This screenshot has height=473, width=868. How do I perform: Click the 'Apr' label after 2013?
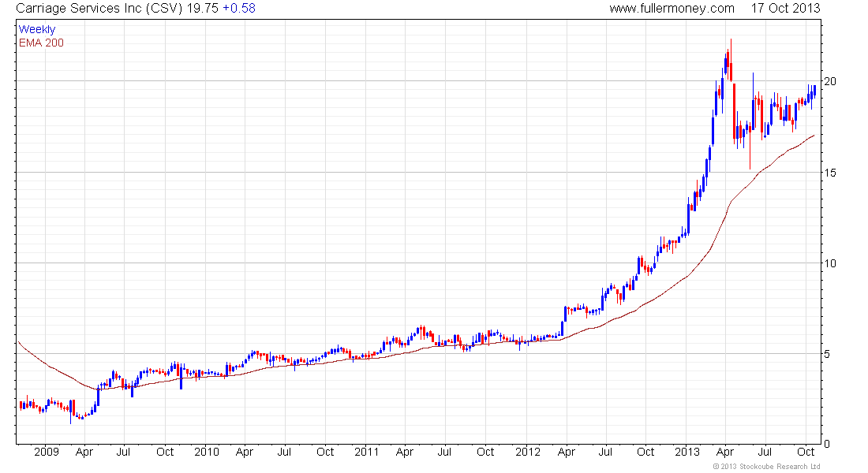point(725,453)
